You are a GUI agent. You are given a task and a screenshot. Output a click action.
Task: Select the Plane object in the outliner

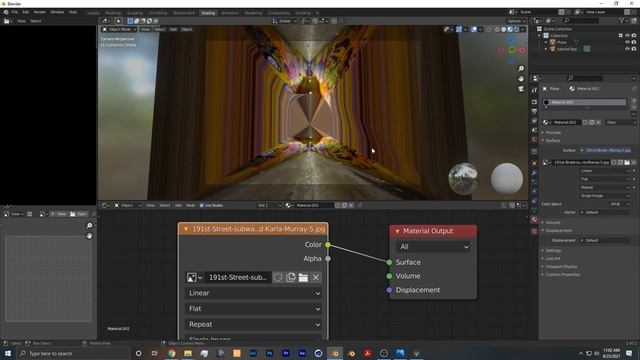point(562,42)
